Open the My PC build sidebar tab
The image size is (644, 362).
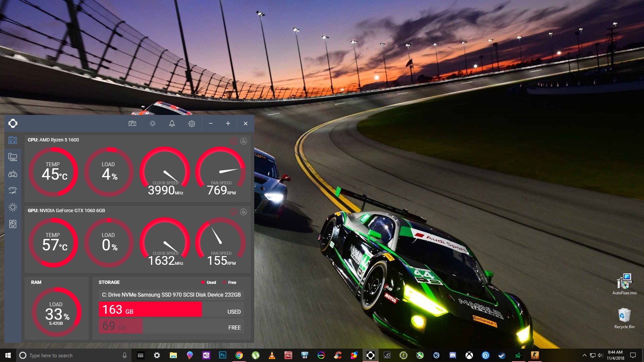pos(13,157)
